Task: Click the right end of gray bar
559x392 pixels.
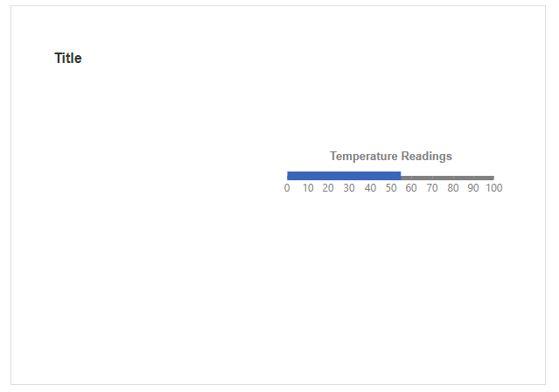Action: coord(493,178)
